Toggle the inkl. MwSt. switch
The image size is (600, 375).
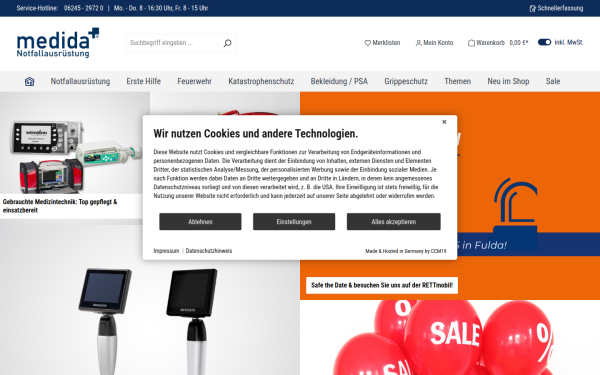tap(544, 42)
